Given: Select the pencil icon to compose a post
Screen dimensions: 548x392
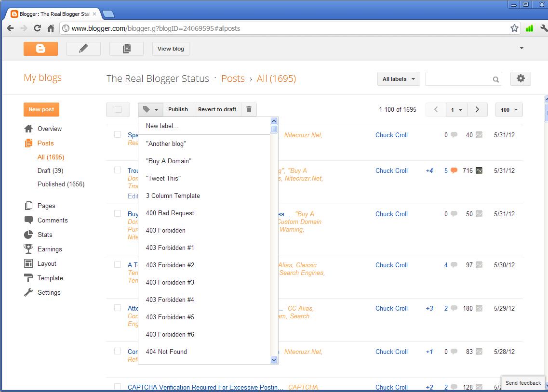Looking at the screenshot, I should pyautogui.click(x=83, y=49).
